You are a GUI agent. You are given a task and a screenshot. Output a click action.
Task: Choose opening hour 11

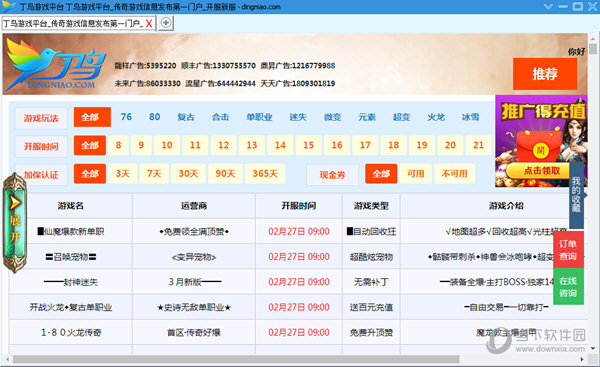[x=195, y=145]
